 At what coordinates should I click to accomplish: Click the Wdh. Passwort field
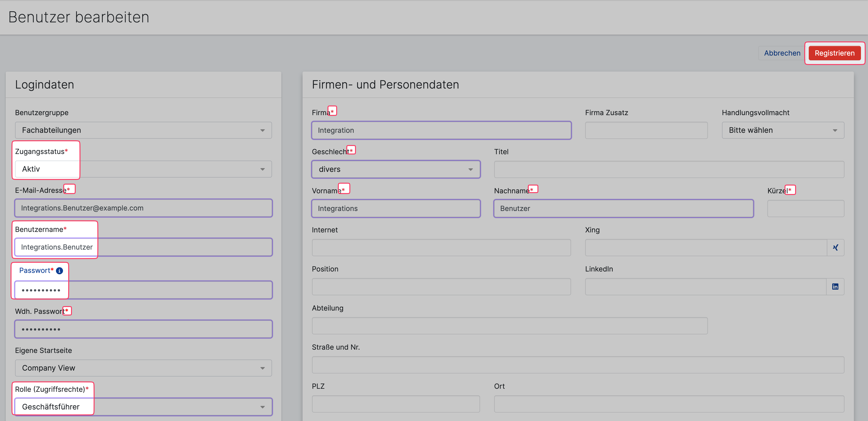tap(143, 329)
